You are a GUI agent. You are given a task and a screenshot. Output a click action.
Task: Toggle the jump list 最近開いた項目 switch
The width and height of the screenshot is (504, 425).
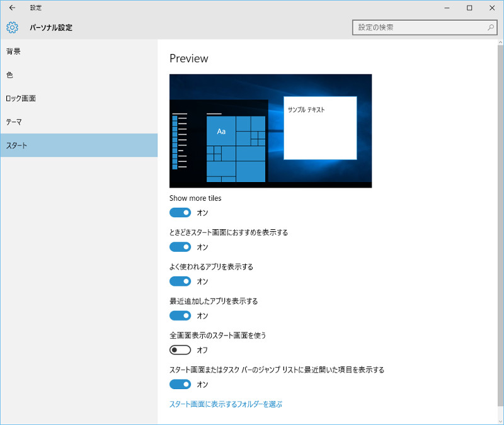[x=180, y=384]
